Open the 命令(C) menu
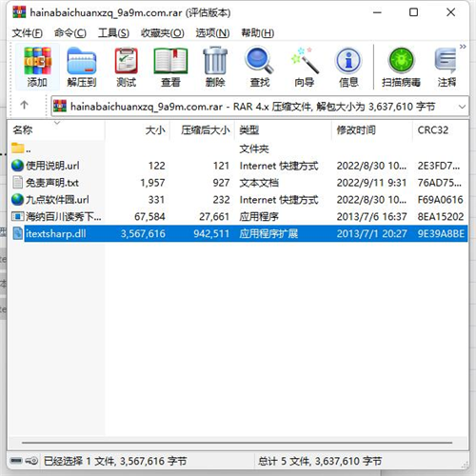The image size is (476, 476). pos(70,33)
